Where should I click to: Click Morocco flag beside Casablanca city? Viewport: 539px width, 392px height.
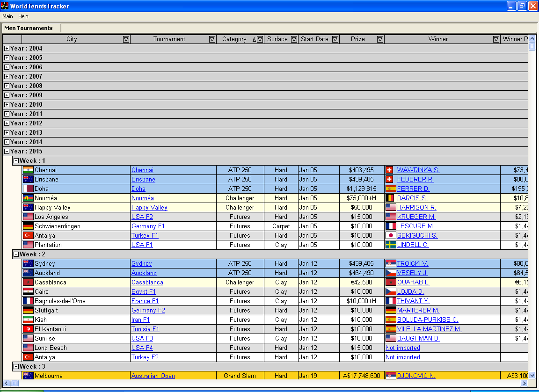(x=28, y=283)
